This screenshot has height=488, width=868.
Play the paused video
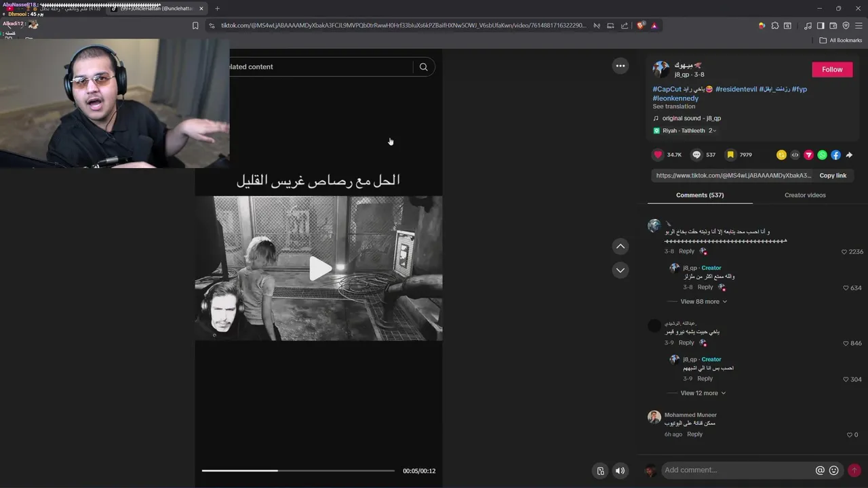[x=319, y=268]
